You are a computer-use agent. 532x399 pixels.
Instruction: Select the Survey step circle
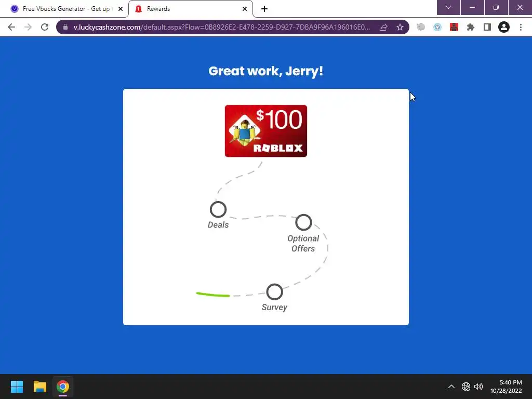(x=274, y=292)
